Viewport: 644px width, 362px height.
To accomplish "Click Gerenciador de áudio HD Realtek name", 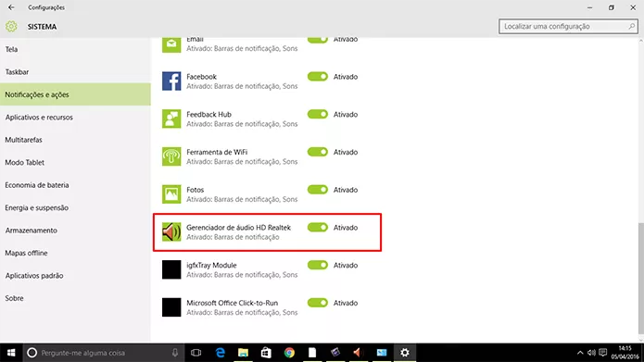I will click(x=239, y=228).
